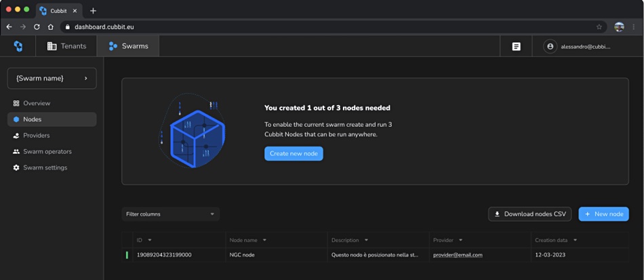This screenshot has width=644, height=280.
Task: Reload the page using browser refresh icon
Action: tap(37, 27)
